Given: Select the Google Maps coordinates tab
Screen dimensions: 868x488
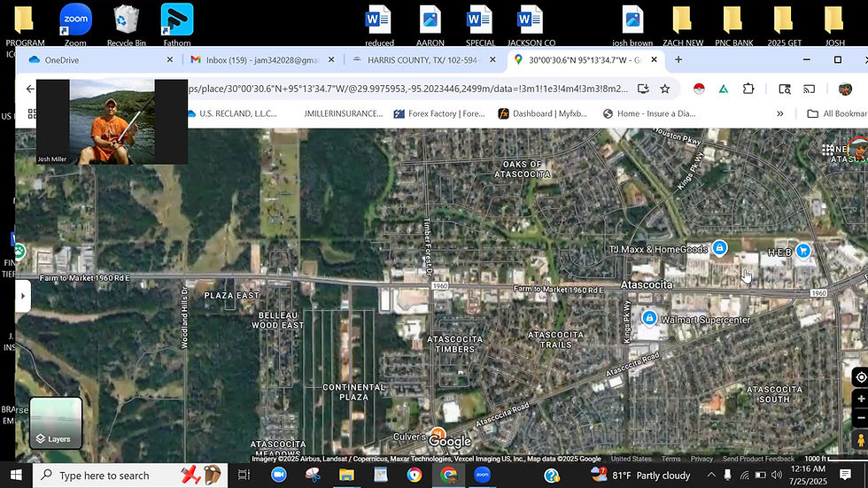Looking at the screenshot, I should (x=584, y=59).
